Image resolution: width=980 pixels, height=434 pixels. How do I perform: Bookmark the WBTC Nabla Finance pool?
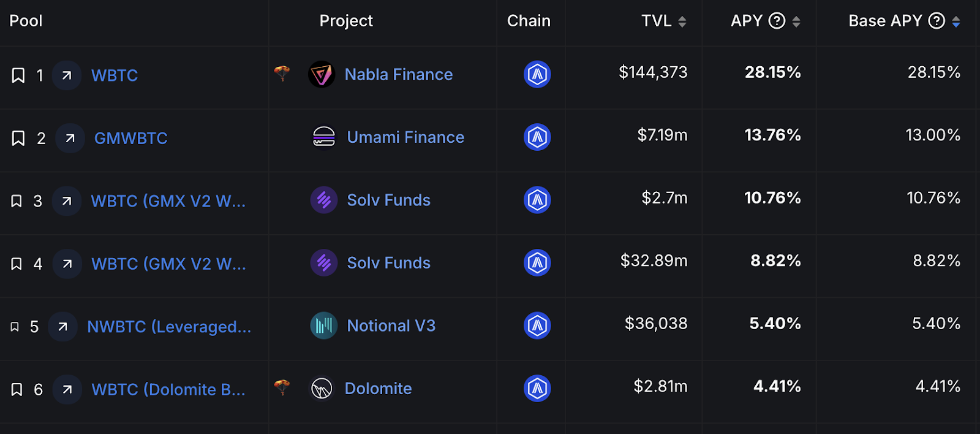[x=18, y=75]
